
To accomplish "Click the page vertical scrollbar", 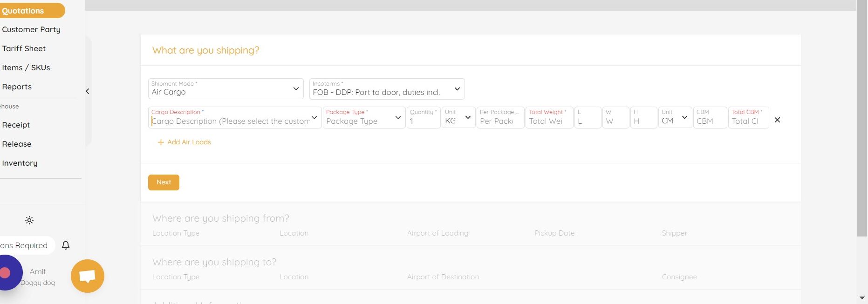I will point(862,119).
